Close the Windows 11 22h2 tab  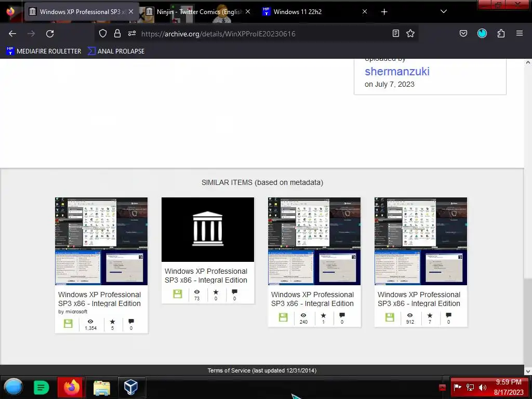coord(365,11)
